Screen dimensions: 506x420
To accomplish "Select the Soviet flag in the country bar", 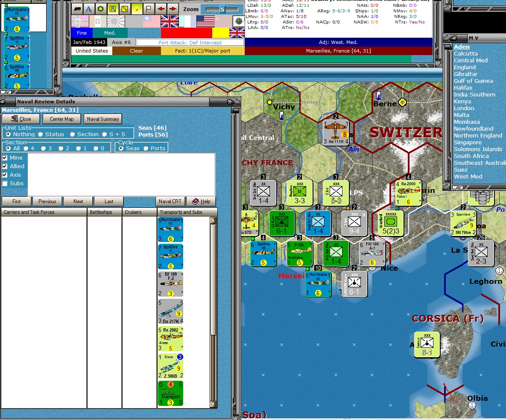I will (223, 21).
